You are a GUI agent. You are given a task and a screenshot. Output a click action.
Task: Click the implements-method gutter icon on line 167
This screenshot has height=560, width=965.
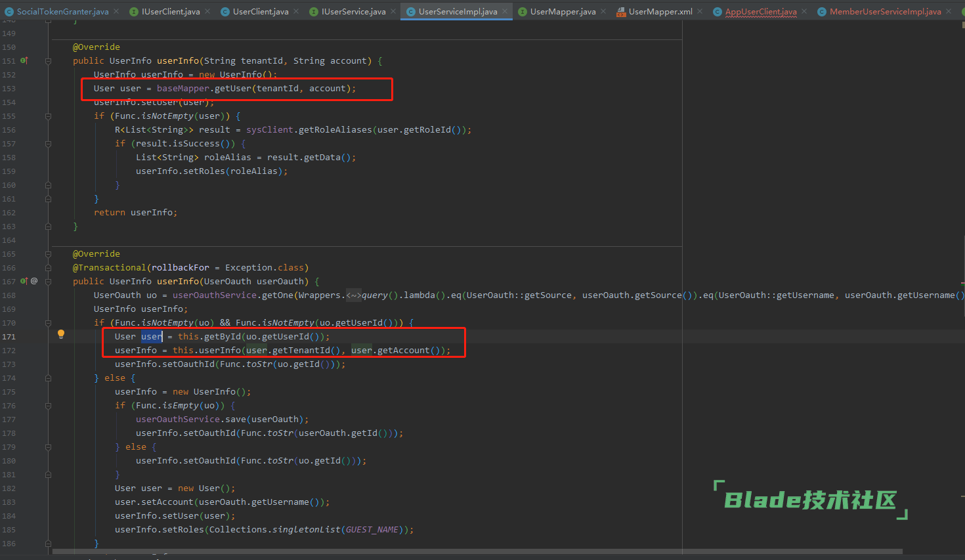point(24,281)
